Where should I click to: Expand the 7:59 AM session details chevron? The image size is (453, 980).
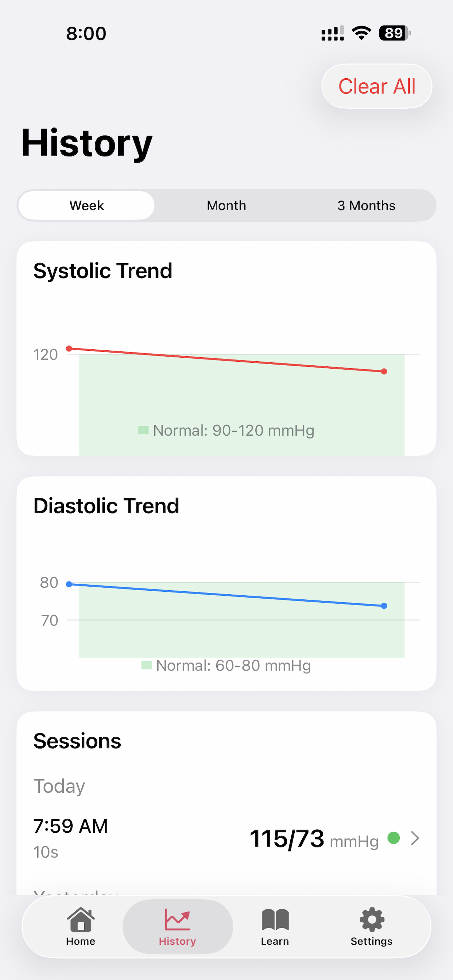point(415,839)
